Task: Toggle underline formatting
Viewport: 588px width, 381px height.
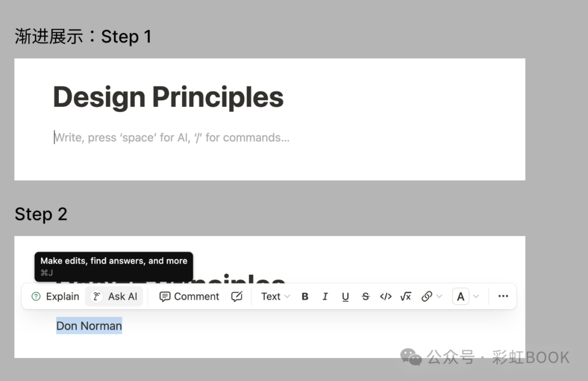Action: [345, 297]
